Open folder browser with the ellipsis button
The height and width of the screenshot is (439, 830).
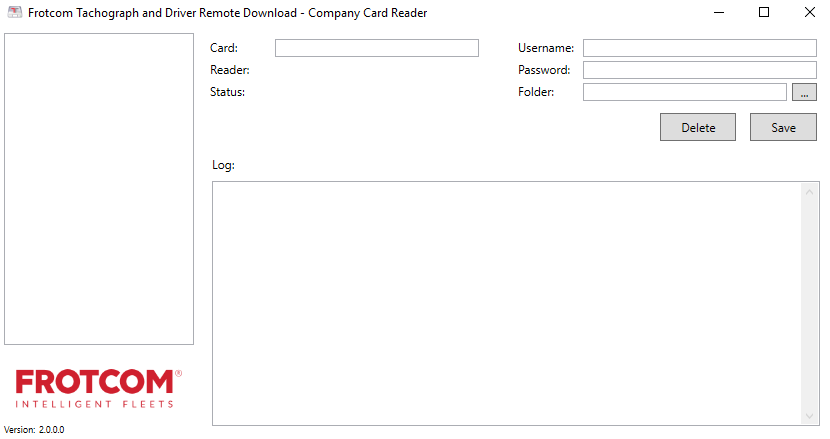(x=804, y=92)
